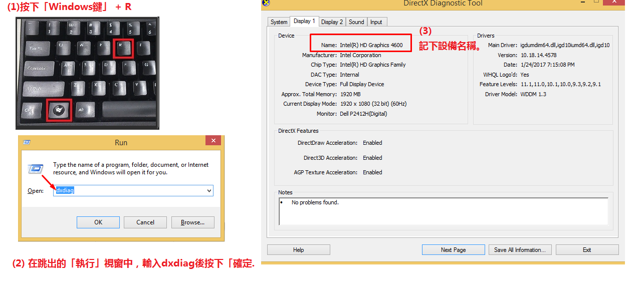Click the dxdiag text in Open field
Image resolution: width=644 pixels, height=285 pixels.
point(65,190)
